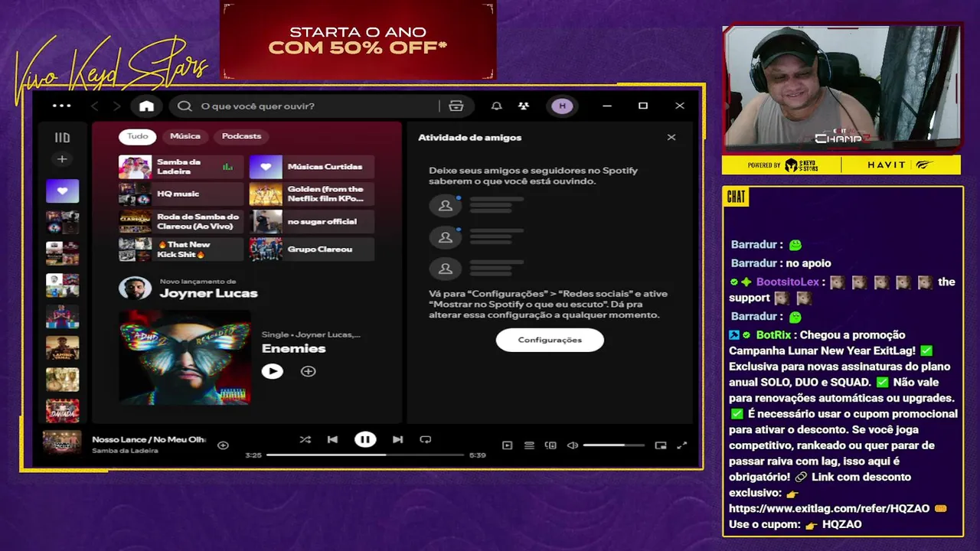The height and width of the screenshot is (551, 980).
Task: Toggle the Now Playing view icon
Action: click(x=507, y=445)
